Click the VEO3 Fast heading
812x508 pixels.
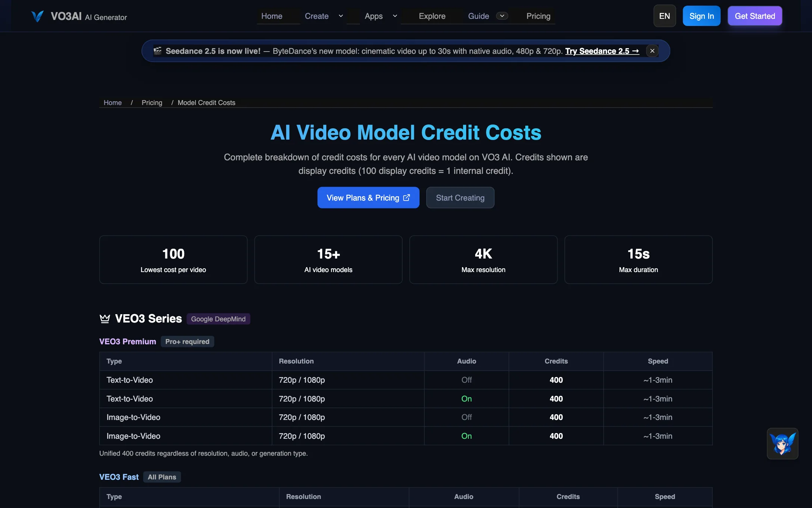pos(119,477)
